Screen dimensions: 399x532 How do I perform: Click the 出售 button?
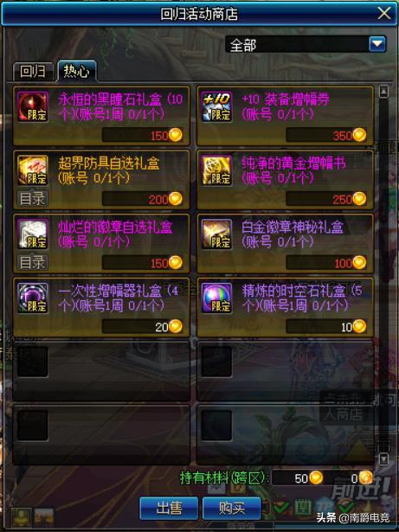click(169, 508)
